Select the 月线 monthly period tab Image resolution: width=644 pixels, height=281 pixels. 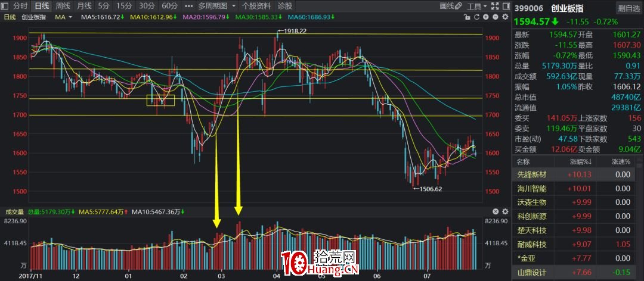[x=84, y=6]
